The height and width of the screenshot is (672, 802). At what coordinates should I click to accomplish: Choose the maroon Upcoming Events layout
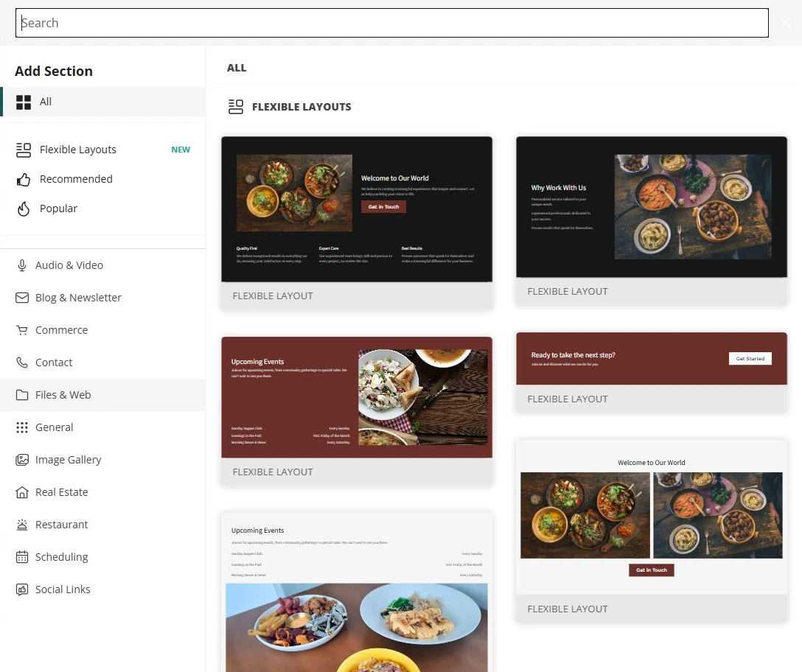(357, 411)
